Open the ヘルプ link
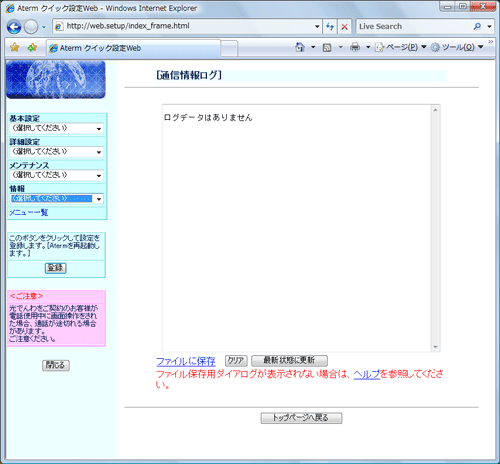The height and width of the screenshot is (464, 500). pyautogui.click(x=367, y=374)
